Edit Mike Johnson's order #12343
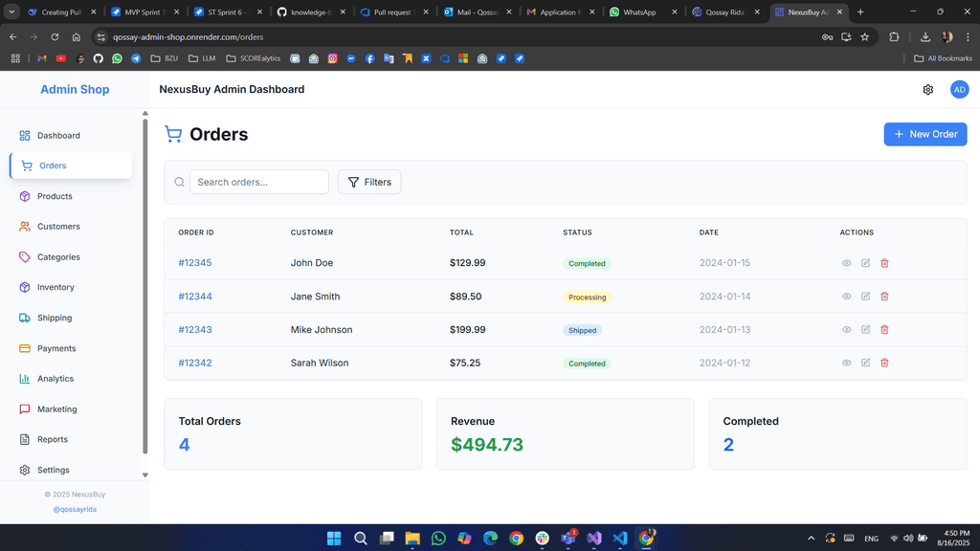Screen dimensions: 980x551 (x=865, y=329)
